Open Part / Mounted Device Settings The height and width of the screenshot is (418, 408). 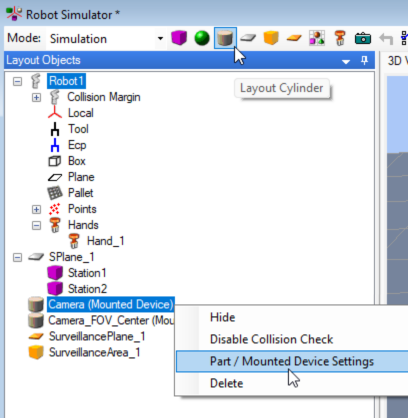292,361
